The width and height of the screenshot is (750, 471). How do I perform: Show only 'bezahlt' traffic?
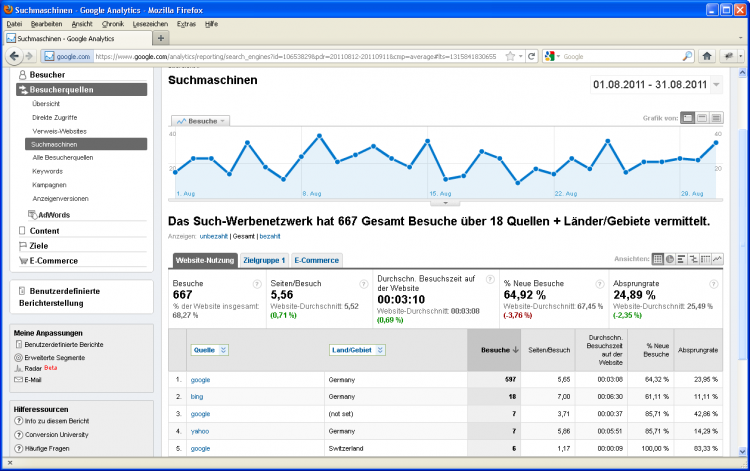[x=270, y=236]
